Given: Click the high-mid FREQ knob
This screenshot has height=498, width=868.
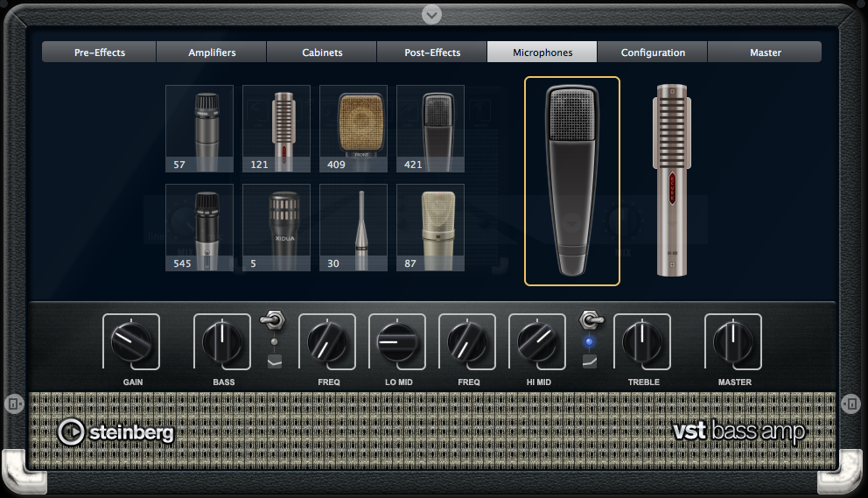Looking at the screenshot, I should tap(467, 342).
